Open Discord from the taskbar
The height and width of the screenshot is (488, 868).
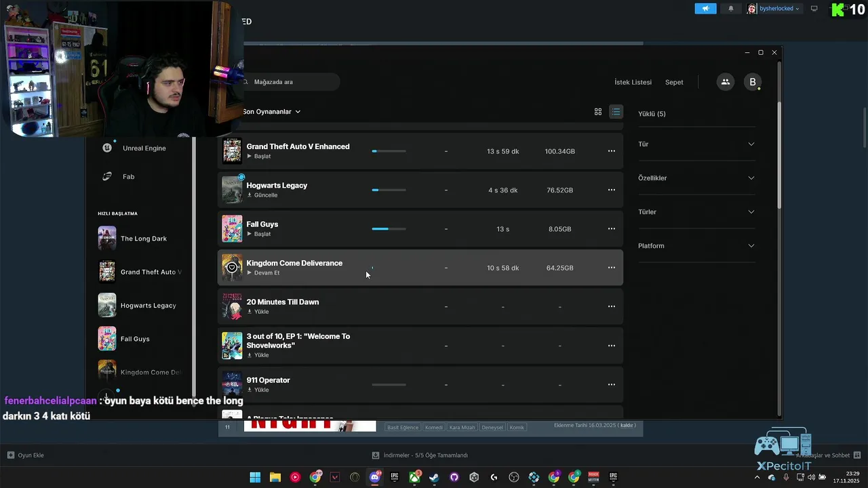tap(375, 477)
